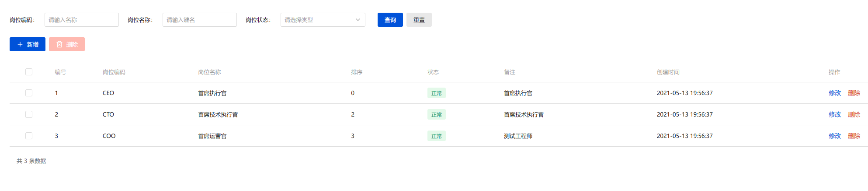Image resolution: width=868 pixels, height=191 pixels.
Task: Check the CEO row checkbox
Action: (x=29, y=93)
